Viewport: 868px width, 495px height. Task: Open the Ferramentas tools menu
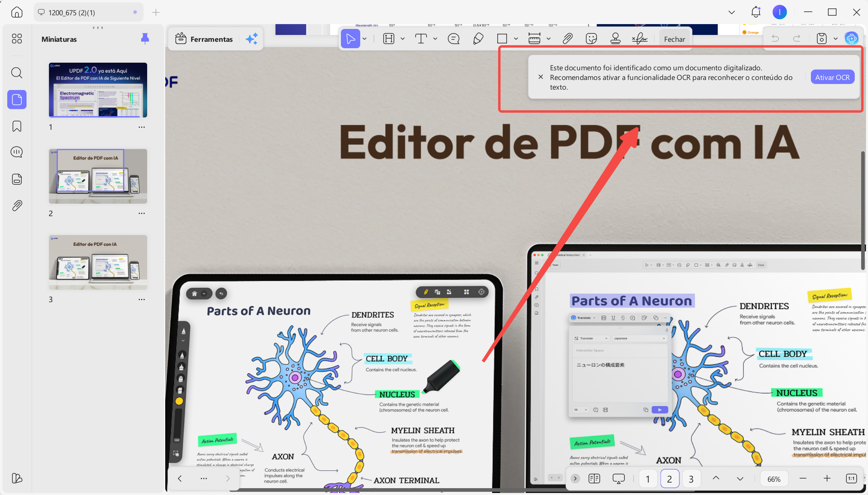pyautogui.click(x=204, y=39)
